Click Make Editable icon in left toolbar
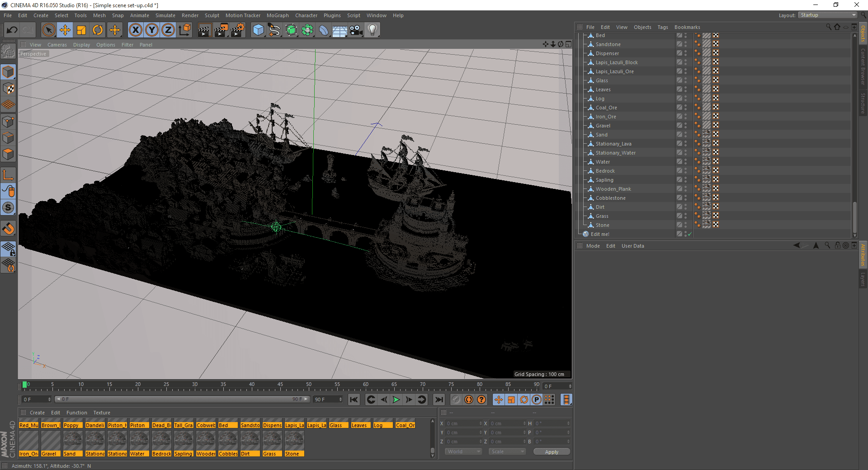 [x=8, y=52]
